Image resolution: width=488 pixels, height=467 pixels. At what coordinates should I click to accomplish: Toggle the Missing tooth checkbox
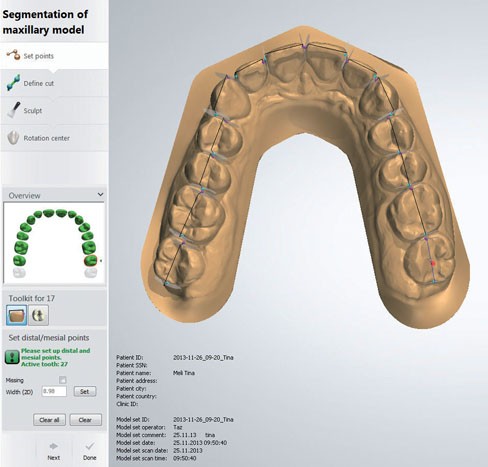62,380
